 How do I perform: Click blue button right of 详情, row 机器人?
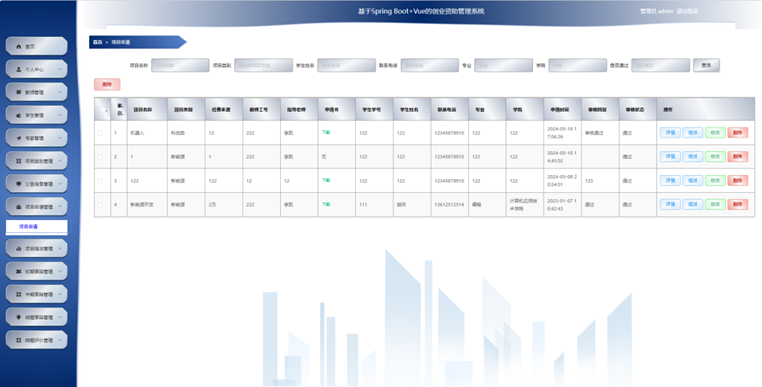coord(693,133)
